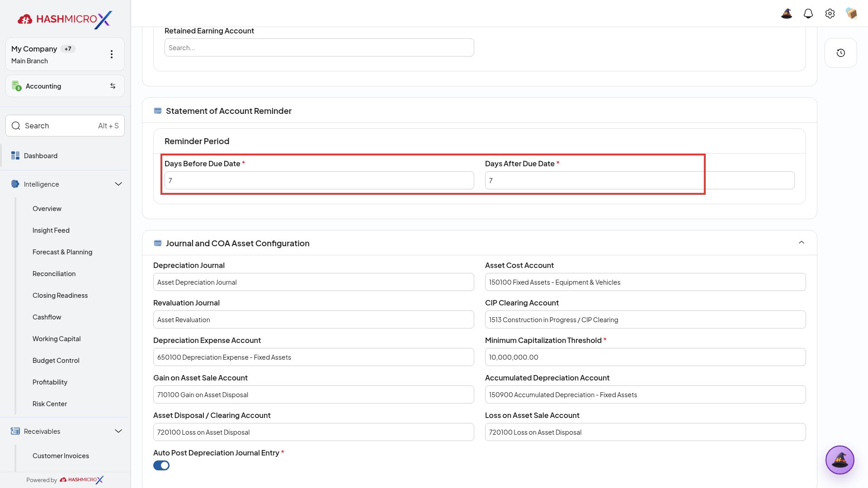Open Dashboard in the sidebar

tap(65, 155)
